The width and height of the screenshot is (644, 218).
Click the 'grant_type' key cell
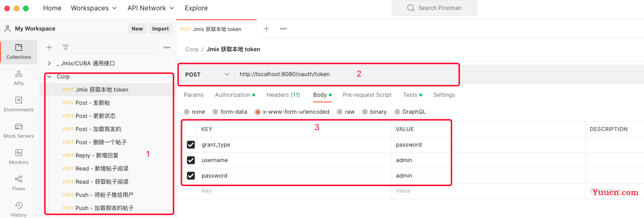294,145
